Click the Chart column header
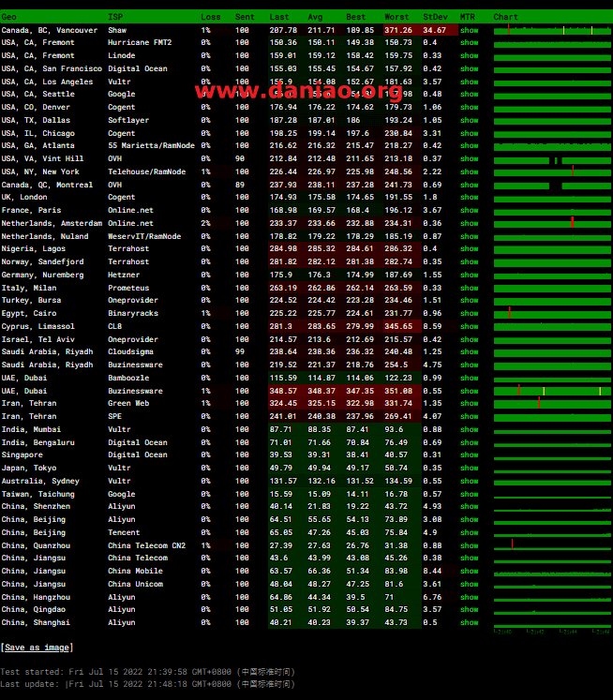Image resolution: width=613 pixels, height=700 pixels. (x=505, y=17)
